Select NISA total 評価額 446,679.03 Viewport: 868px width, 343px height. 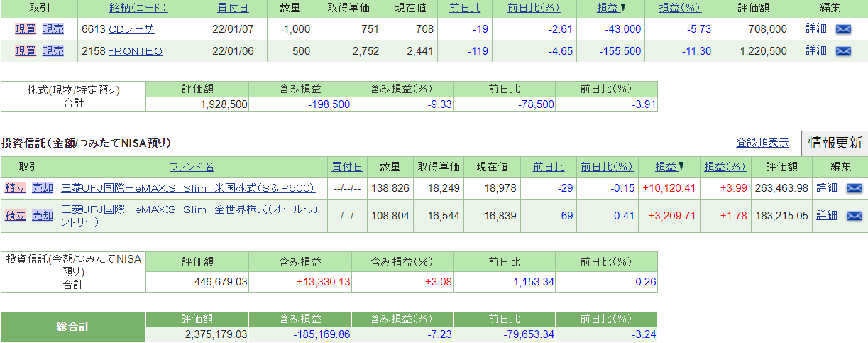(x=221, y=282)
